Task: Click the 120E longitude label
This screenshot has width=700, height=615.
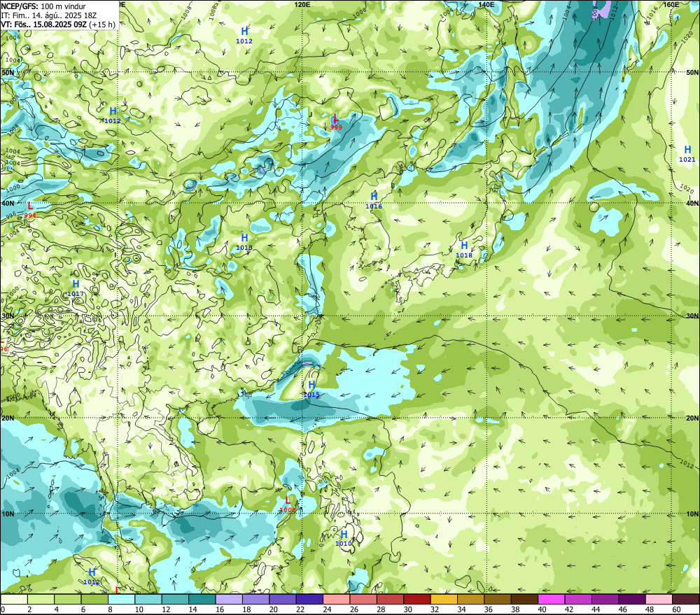Action: (302, 4)
